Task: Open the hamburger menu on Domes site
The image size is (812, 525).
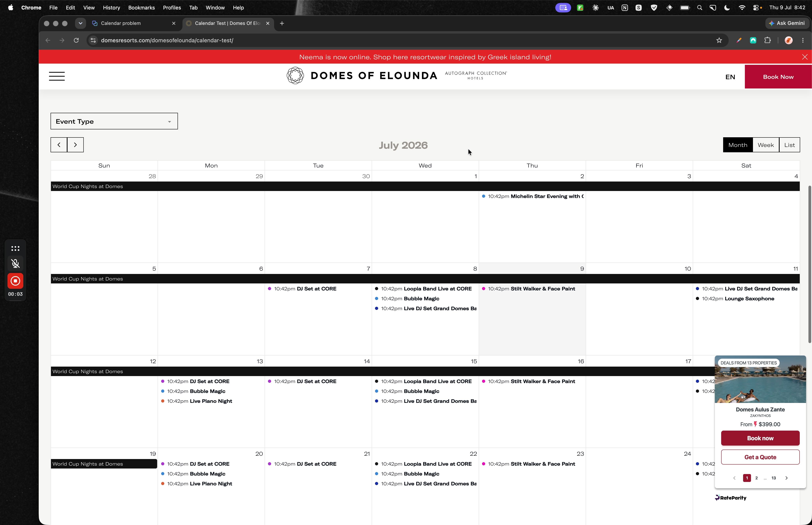Action: click(56, 76)
